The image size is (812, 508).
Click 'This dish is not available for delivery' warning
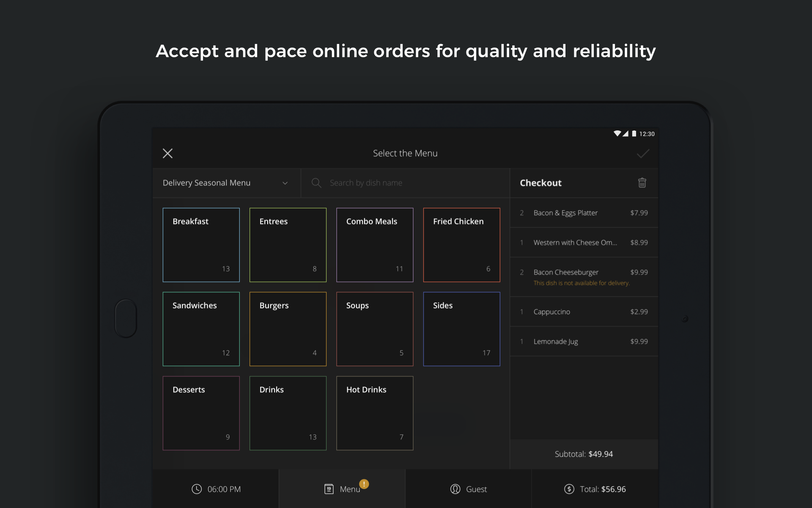(582, 283)
